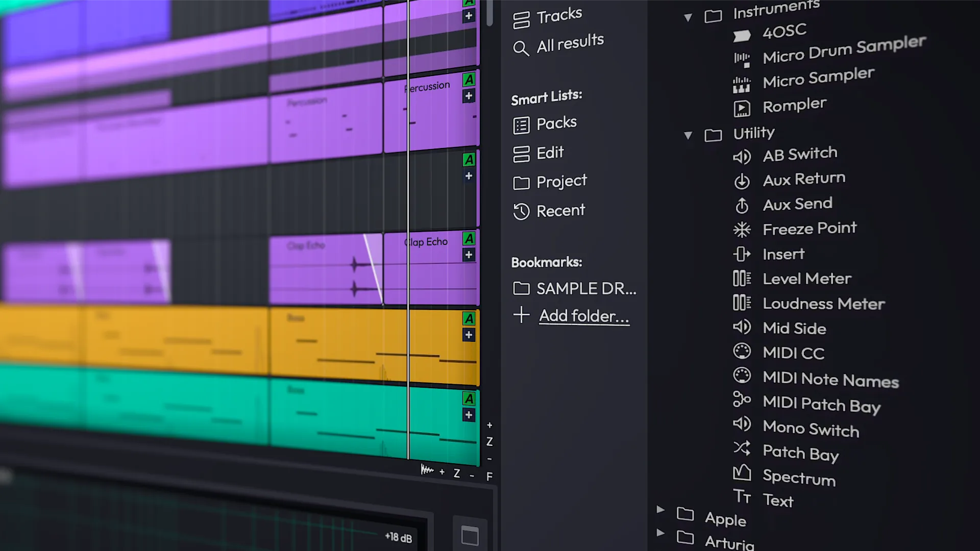
Task: Select the Micro Drum Sampler icon
Action: click(x=742, y=60)
